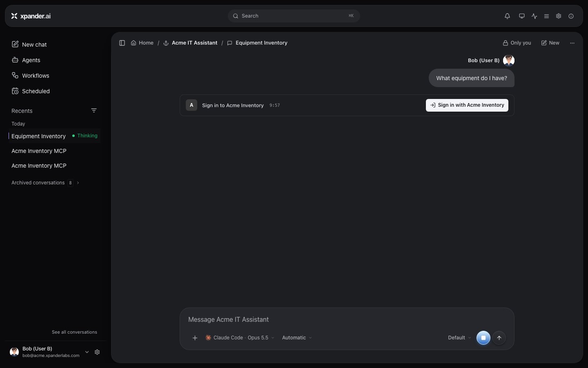Open the Only you sharing setting
This screenshot has height=368, width=588.
[517, 43]
